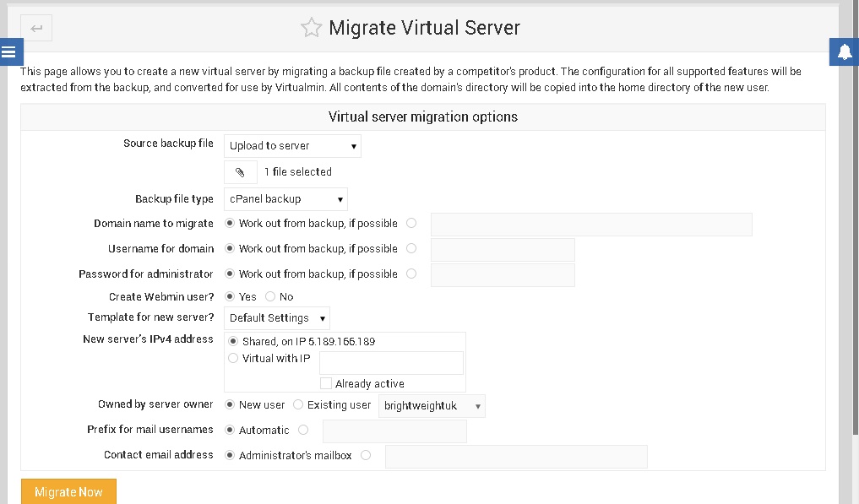The image size is (859, 504).
Task: Select 'Work out from backup' for Password
Action: pyautogui.click(x=230, y=274)
